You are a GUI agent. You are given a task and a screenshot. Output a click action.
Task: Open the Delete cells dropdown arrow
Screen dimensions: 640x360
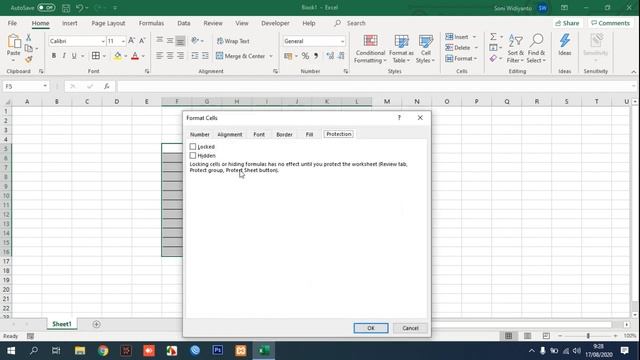click(476, 48)
